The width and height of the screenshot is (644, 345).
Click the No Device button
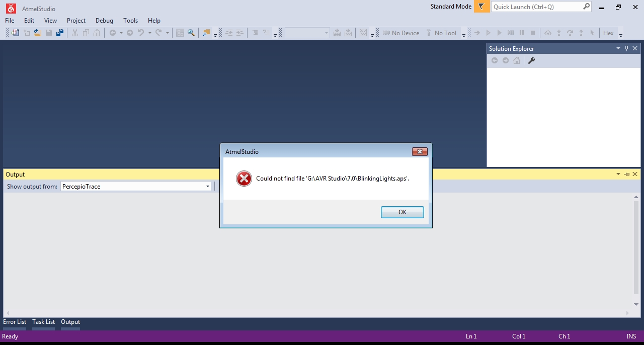pos(401,33)
